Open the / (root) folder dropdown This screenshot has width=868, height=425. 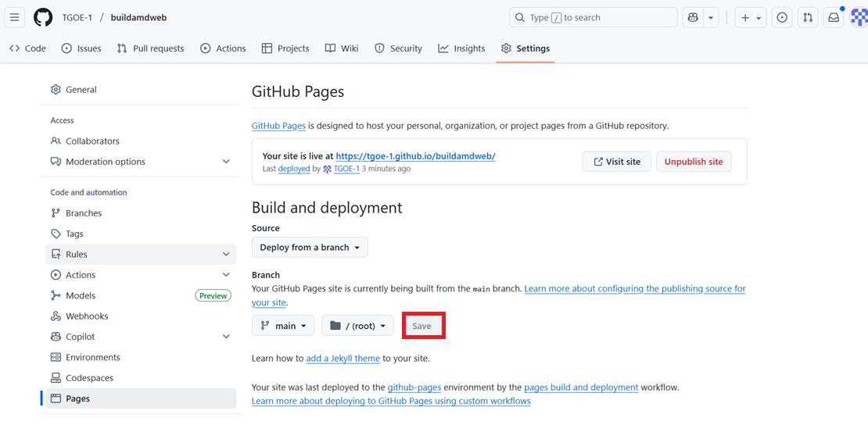[357, 326]
